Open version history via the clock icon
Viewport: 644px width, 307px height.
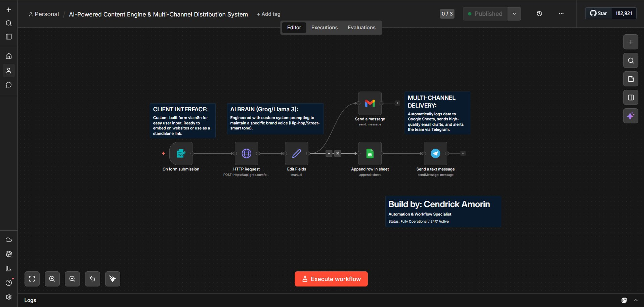pos(539,13)
